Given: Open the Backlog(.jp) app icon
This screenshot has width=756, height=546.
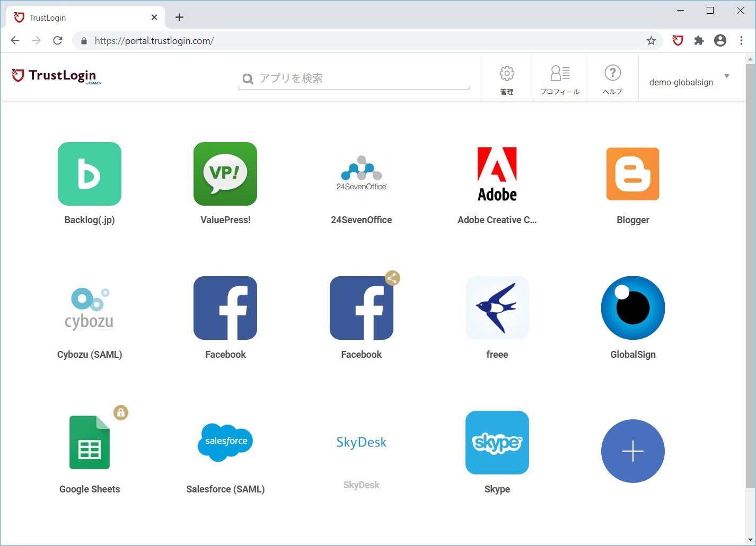Looking at the screenshot, I should pyautogui.click(x=90, y=174).
